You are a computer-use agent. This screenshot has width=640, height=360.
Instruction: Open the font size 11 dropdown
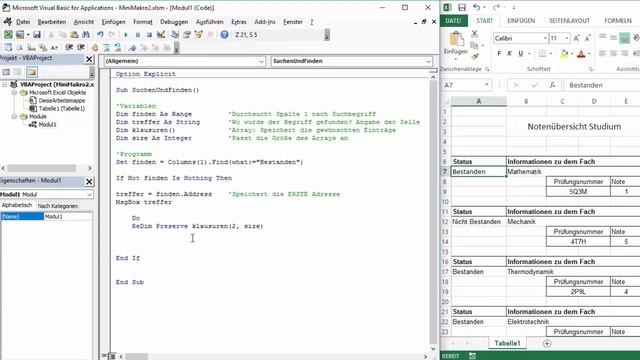567,38
